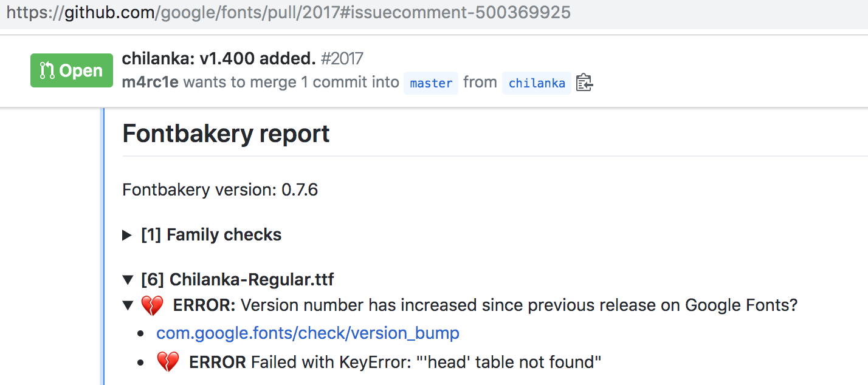The height and width of the screenshot is (385, 868).
Task: Select the chilanka branch label
Action: (536, 83)
